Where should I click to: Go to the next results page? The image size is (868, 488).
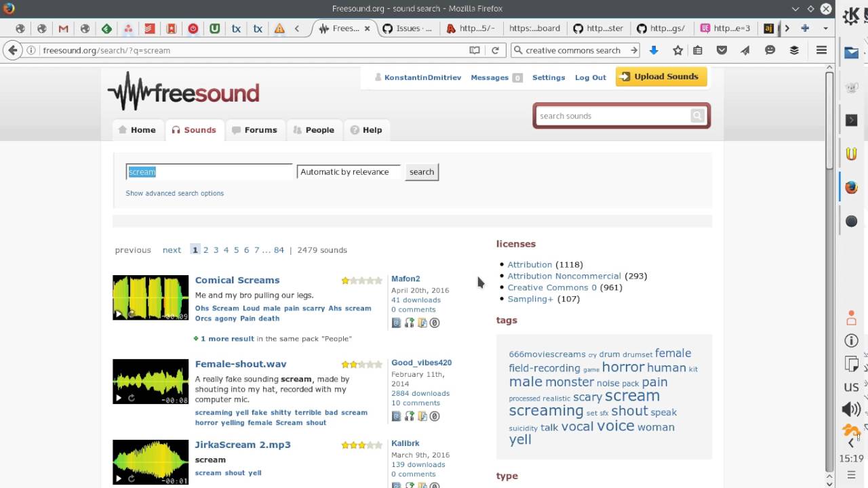click(x=172, y=250)
